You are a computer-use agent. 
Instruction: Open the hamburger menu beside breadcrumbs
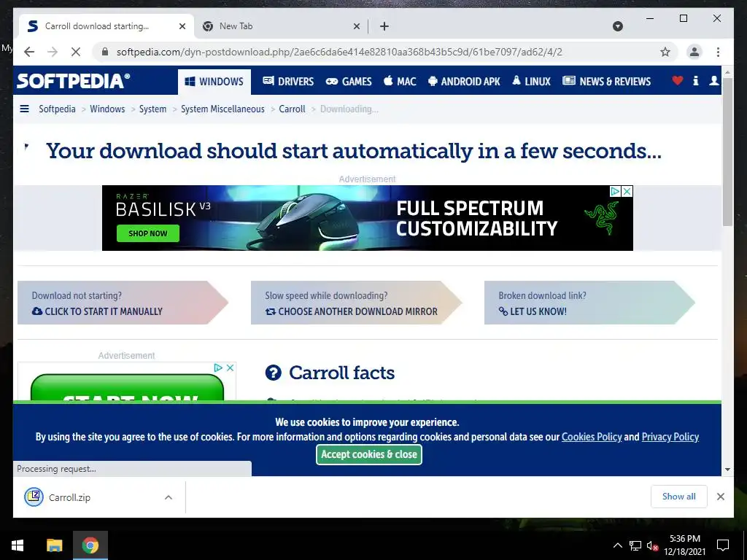point(24,109)
